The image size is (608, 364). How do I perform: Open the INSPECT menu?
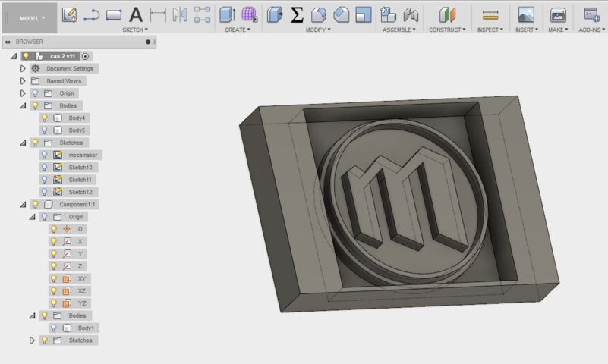[x=490, y=30]
